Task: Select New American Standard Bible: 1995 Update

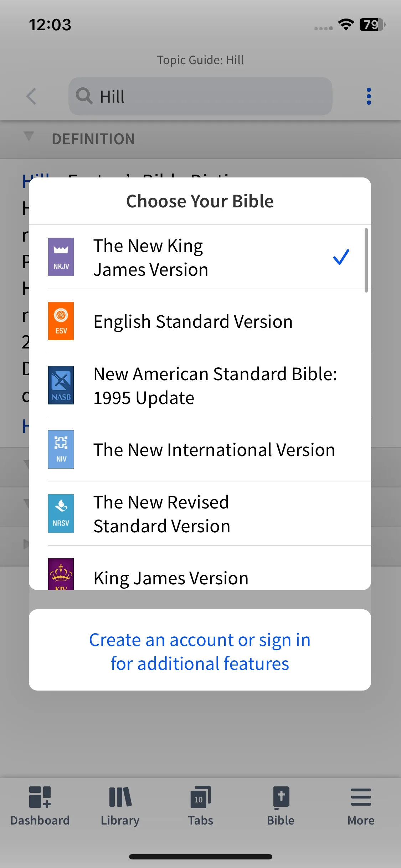Action: [x=200, y=385]
